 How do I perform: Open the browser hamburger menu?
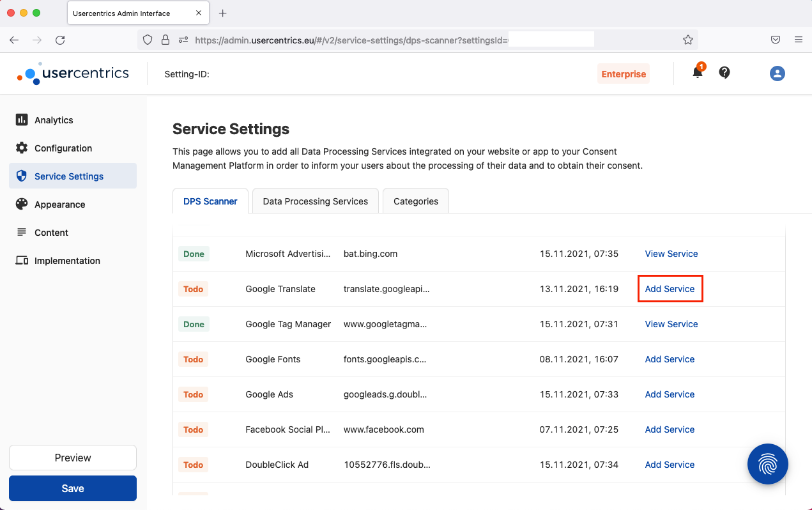(x=799, y=40)
